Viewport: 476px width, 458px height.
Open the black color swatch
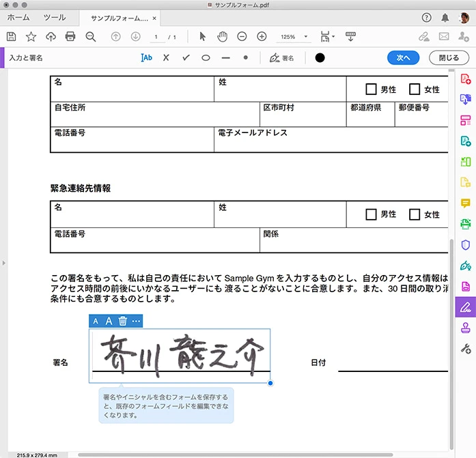(320, 58)
